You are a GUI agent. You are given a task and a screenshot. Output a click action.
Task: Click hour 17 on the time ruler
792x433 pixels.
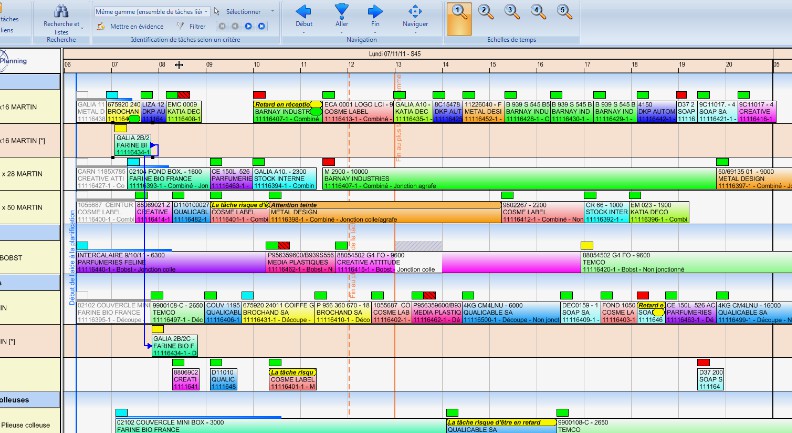(587, 65)
